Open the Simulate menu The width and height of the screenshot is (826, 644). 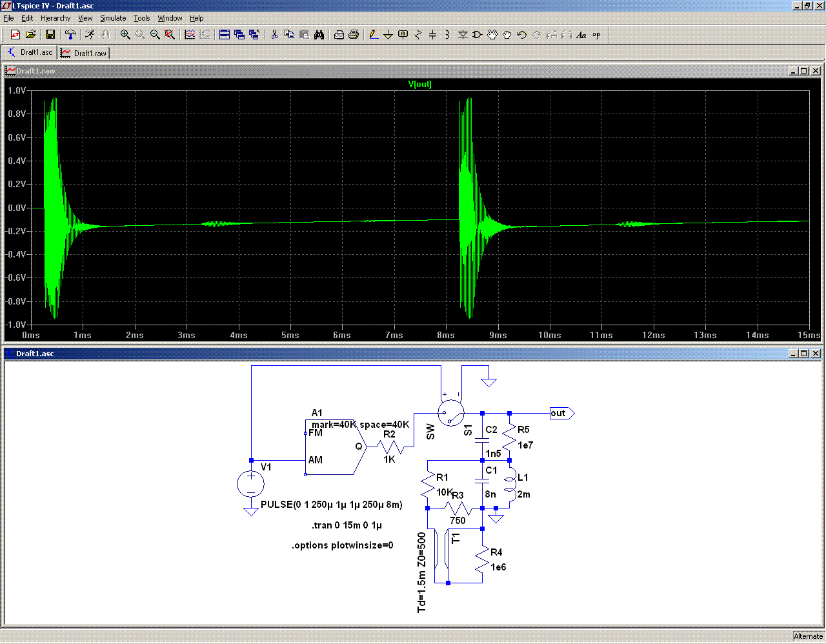tap(112, 18)
